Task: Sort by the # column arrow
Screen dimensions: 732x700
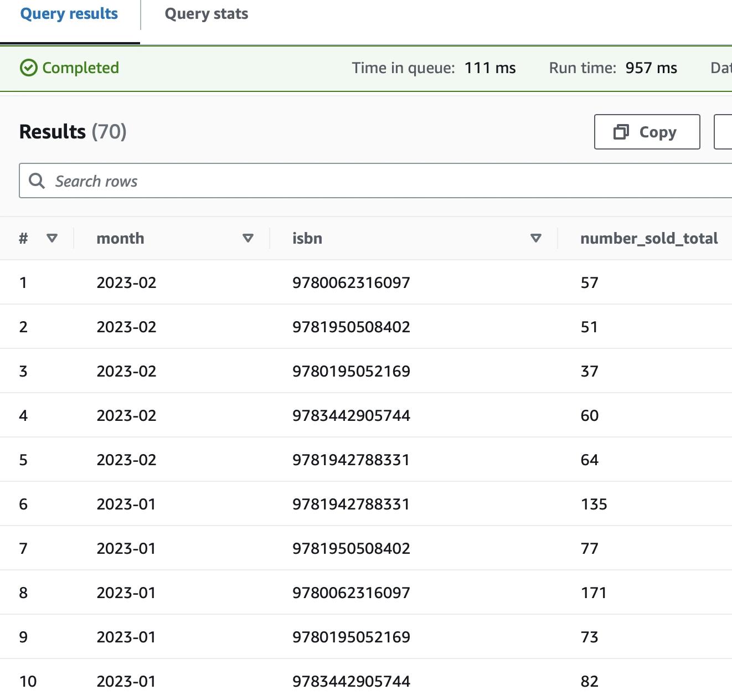Action: tap(52, 238)
